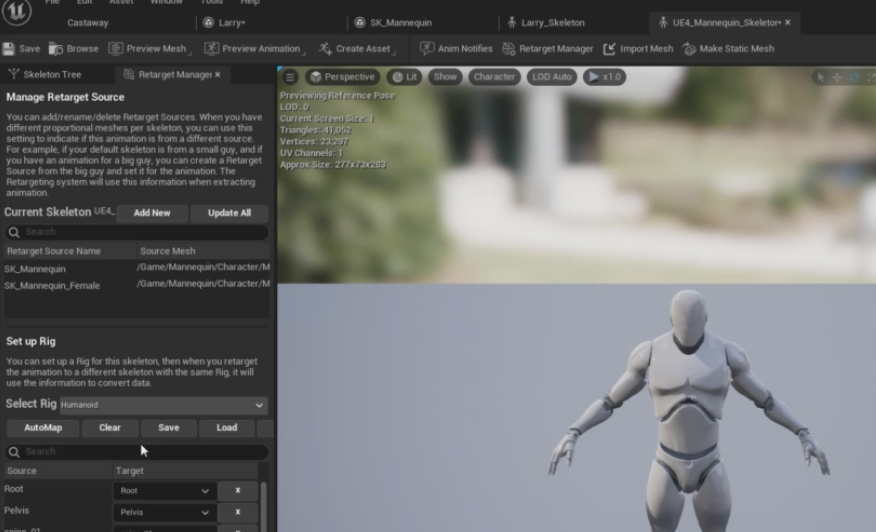Click the Source Mesh column header
The height and width of the screenshot is (532, 876).
tap(203, 251)
